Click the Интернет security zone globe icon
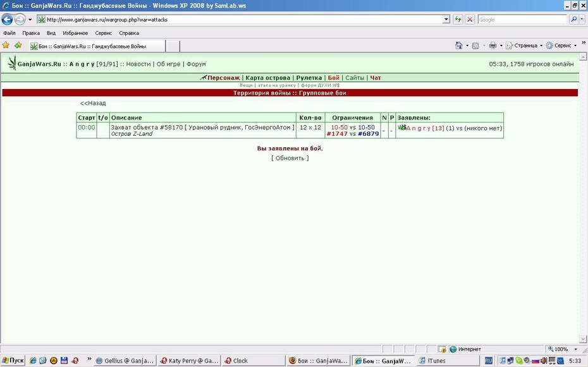Image resolution: width=588 pixels, height=367 pixels. (x=453, y=349)
